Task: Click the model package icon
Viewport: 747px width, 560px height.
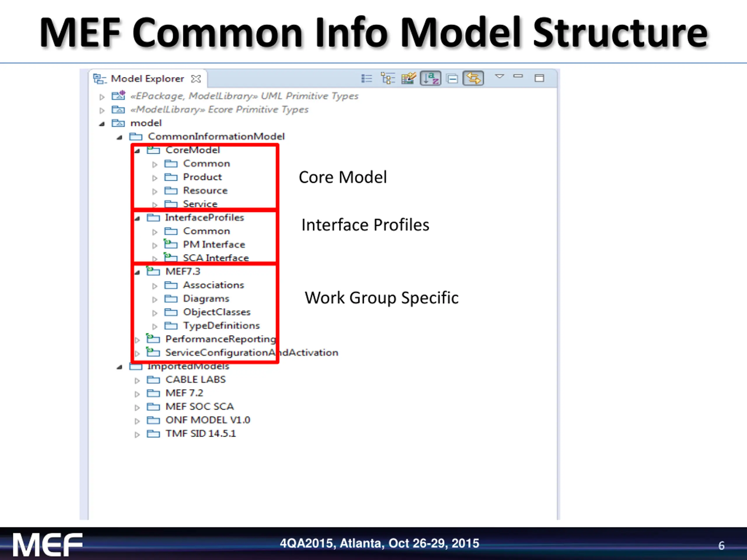Action: click(118, 123)
